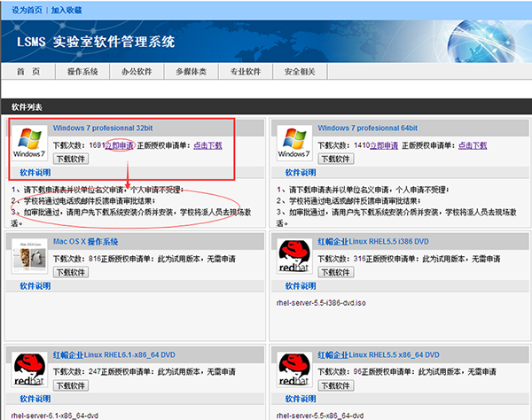The width and height of the screenshot is (532, 420).
Task: Click 软件说明 heading under Windows 7 64bit
Action: [301, 173]
